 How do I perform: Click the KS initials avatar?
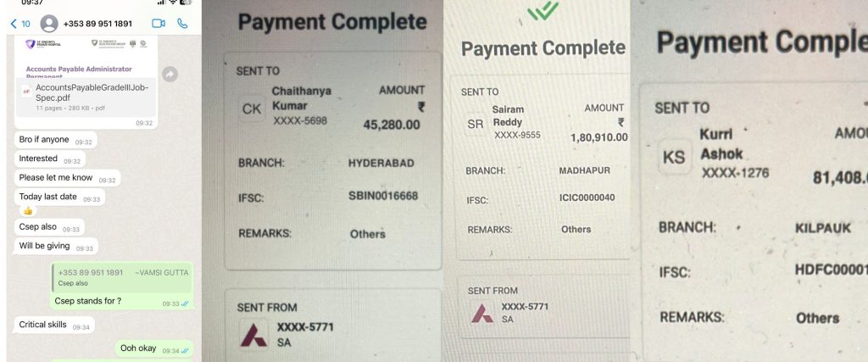click(x=674, y=158)
